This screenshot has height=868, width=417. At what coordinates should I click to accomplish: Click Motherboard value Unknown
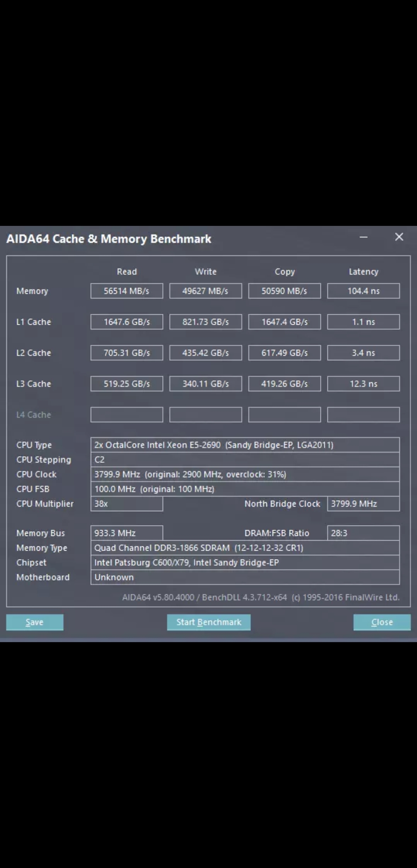tap(245, 577)
